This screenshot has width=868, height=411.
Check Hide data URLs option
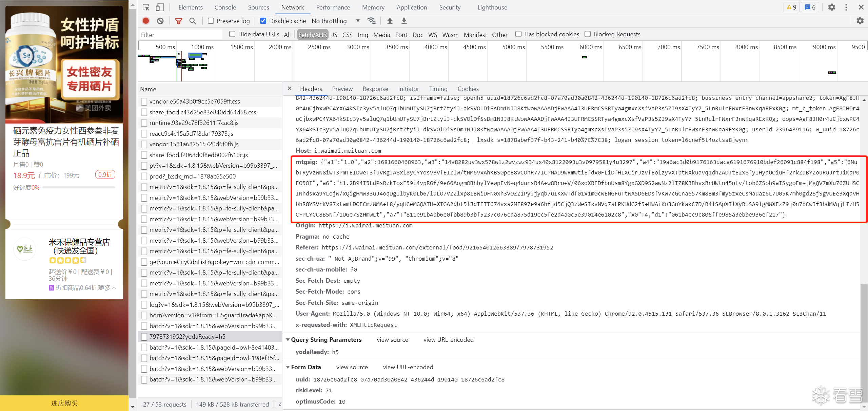(x=232, y=34)
